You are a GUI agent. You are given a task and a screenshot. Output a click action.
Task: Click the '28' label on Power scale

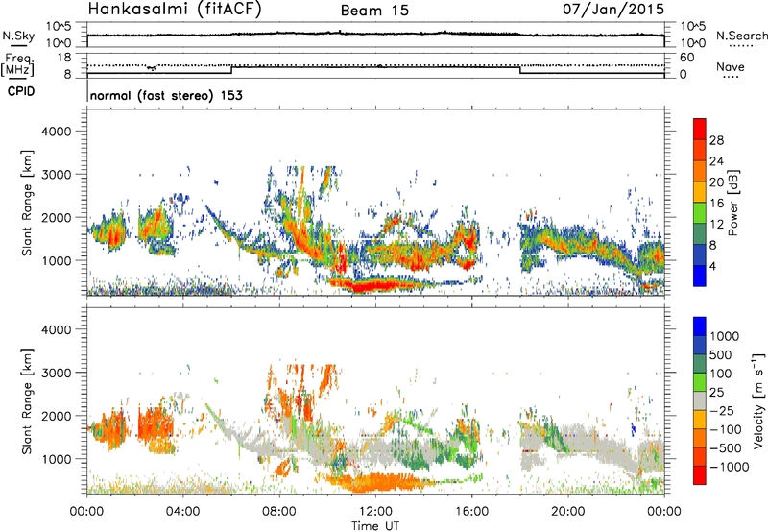click(x=716, y=140)
